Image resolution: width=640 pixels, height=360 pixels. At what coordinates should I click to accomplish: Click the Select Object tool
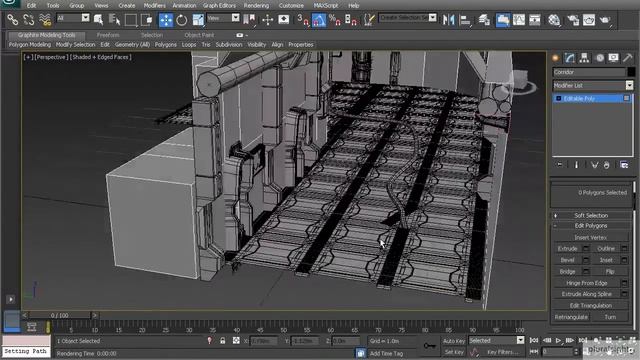[98, 19]
